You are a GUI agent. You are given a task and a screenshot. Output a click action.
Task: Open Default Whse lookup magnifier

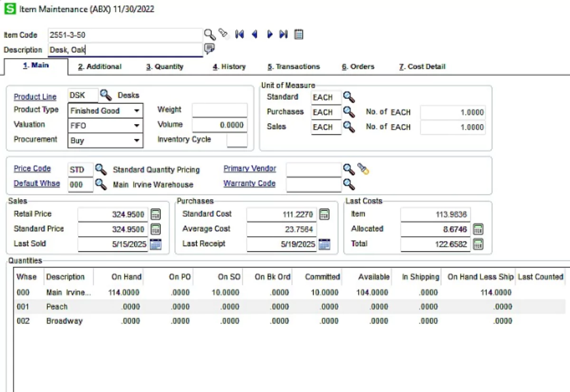point(101,184)
